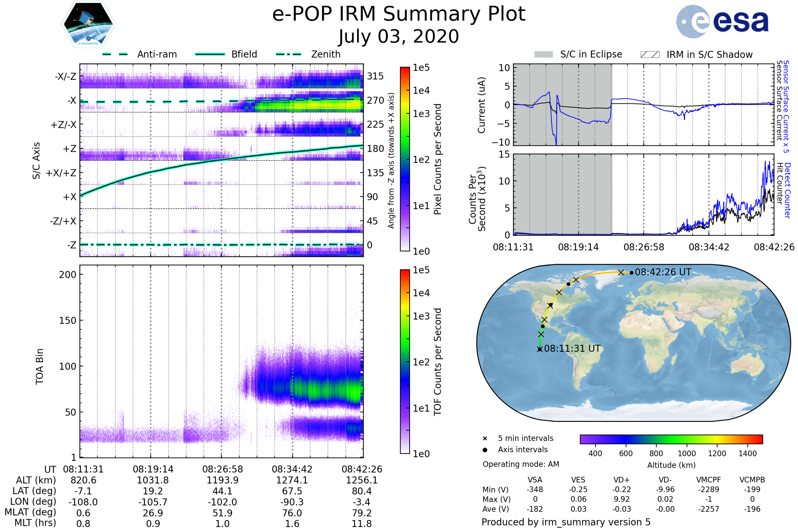Image resolution: width=798 pixels, height=532 pixels.
Task: Click the IRM in S/C Shadow hatched patch
Action: point(650,55)
